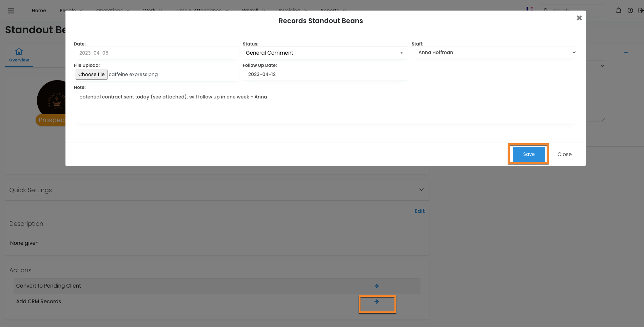Image resolution: width=644 pixels, height=327 pixels.
Task: Click the Convert to Pending Client arrow
Action: pyautogui.click(x=376, y=286)
